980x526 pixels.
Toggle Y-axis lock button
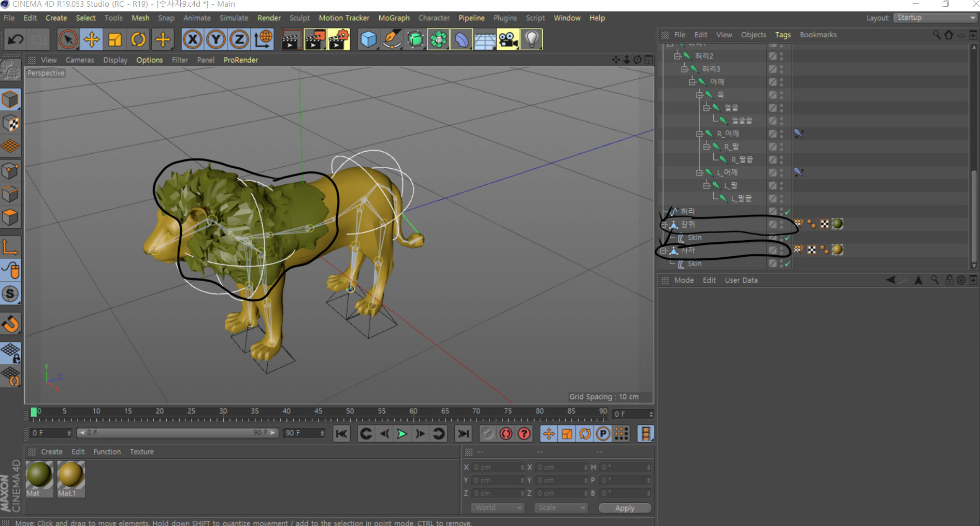(216, 39)
